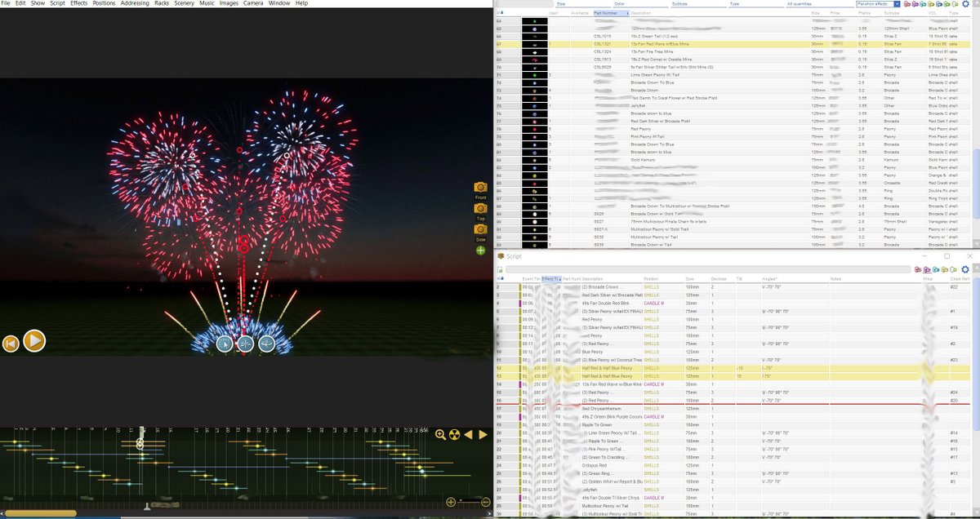Open the Addressing menu
Screen dimensions: 980x519
[134, 3]
